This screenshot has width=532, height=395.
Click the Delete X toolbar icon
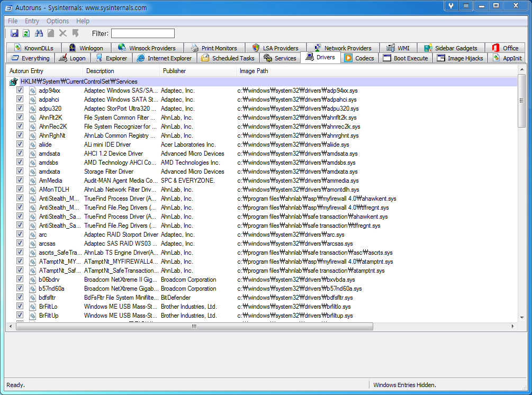(63, 33)
